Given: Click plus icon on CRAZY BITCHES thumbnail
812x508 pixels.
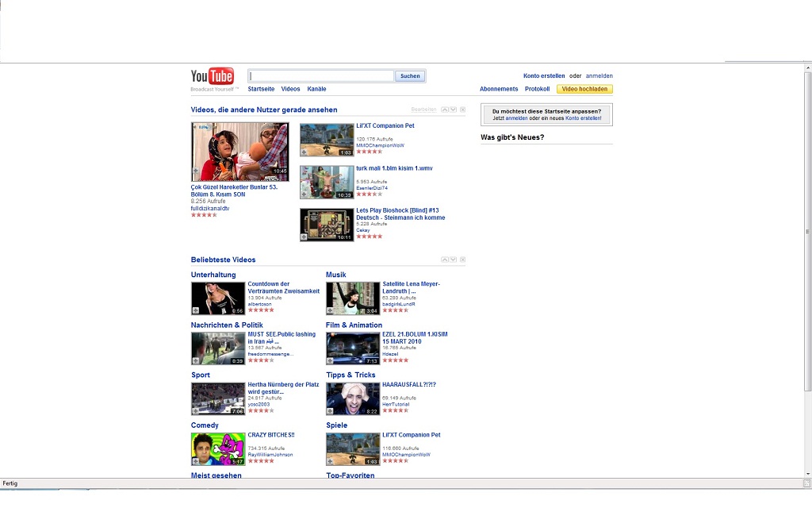Looking at the screenshot, I should pyautogui.click(x=196, y=460).
